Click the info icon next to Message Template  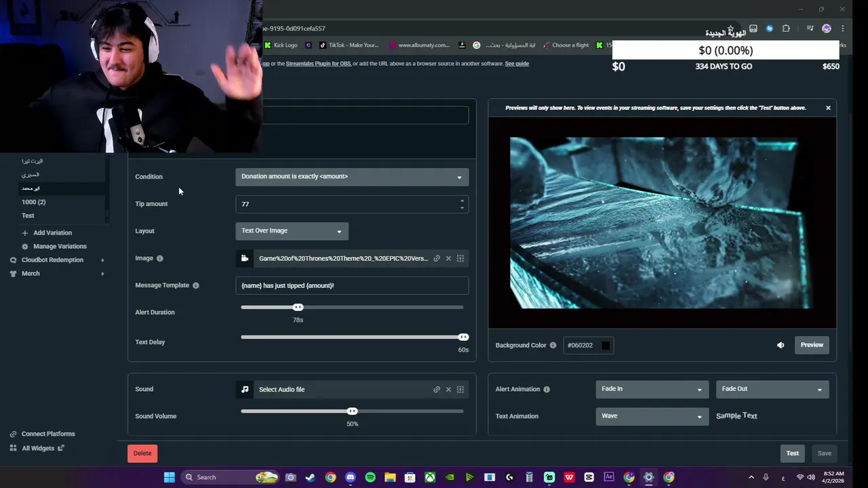[196, 285]
